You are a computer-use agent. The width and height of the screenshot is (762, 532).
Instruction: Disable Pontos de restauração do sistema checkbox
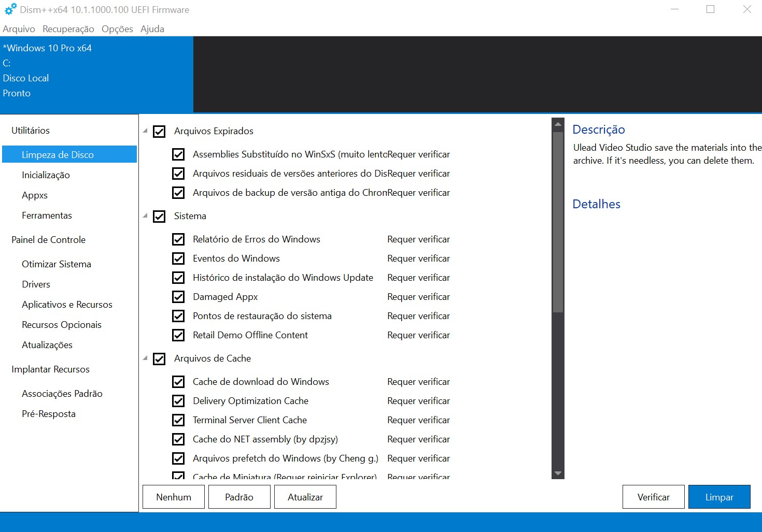click(x=178, y=316)
